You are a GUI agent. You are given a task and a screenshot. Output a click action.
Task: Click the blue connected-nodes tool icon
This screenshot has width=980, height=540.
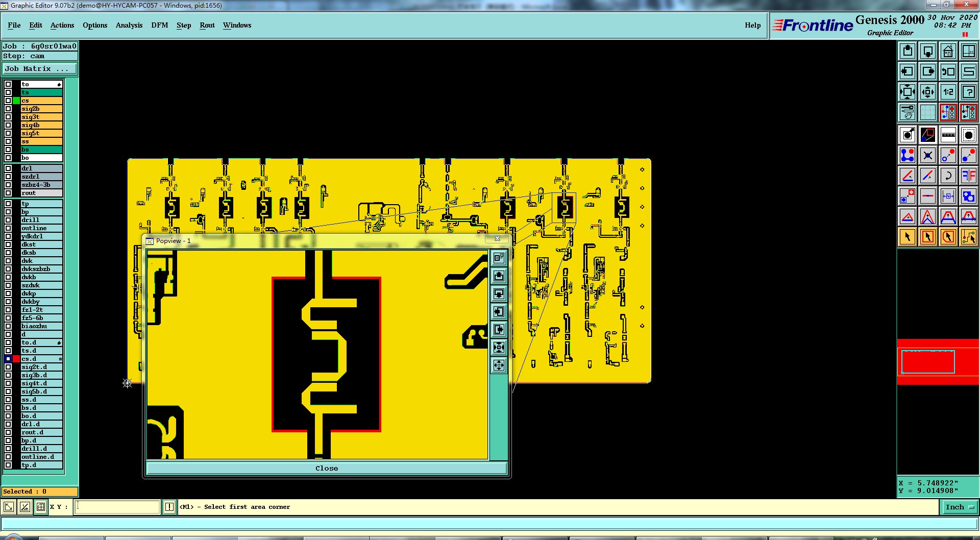(x=908, y=155)
